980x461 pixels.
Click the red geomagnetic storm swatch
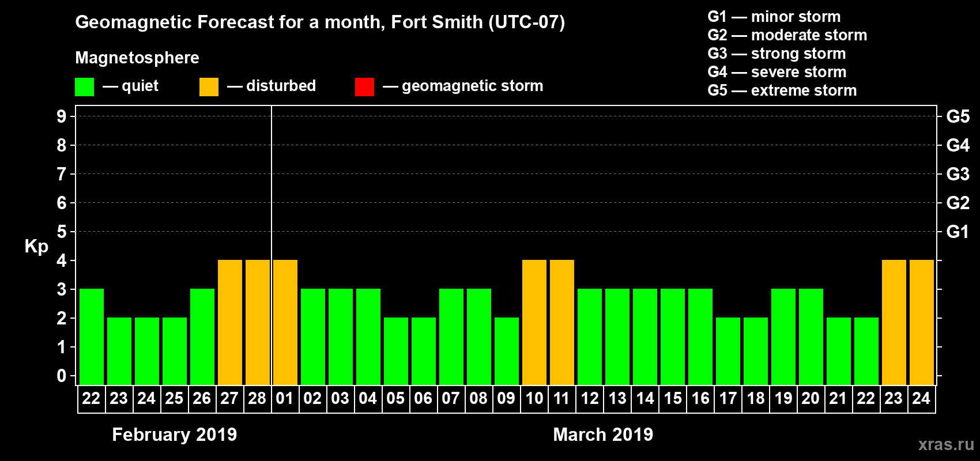coord(365,87)
